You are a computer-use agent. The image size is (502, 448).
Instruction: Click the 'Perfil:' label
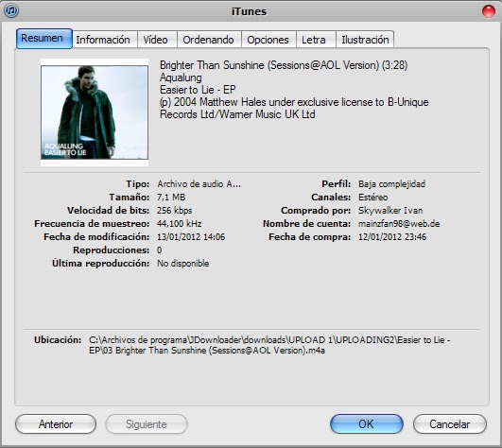pos(337,184)
